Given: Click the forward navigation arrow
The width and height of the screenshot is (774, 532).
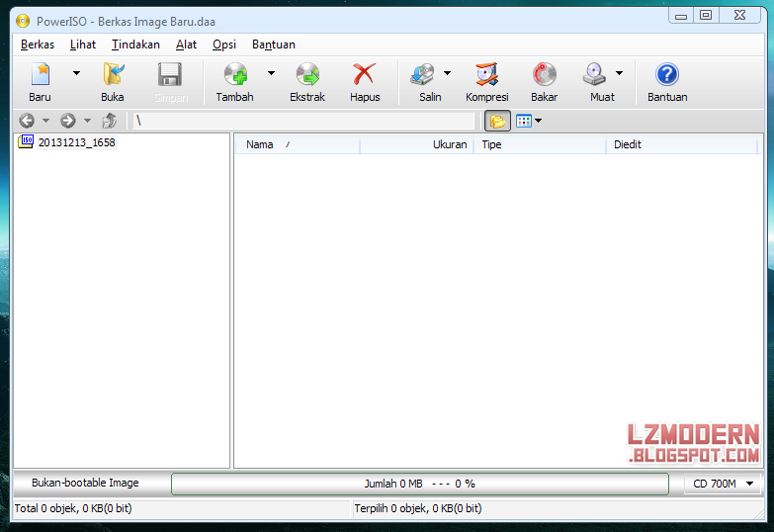Looking at the screenshot, I should (68, 121).
